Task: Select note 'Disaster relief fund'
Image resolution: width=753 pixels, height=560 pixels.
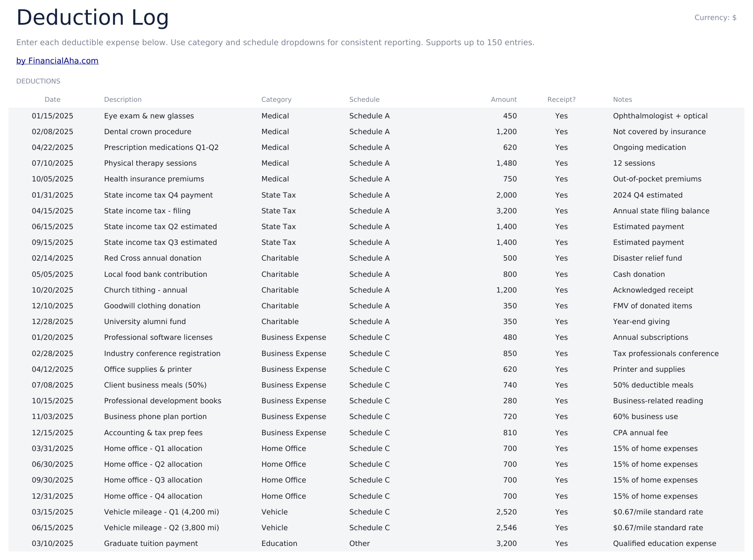Action: (647, 258)
